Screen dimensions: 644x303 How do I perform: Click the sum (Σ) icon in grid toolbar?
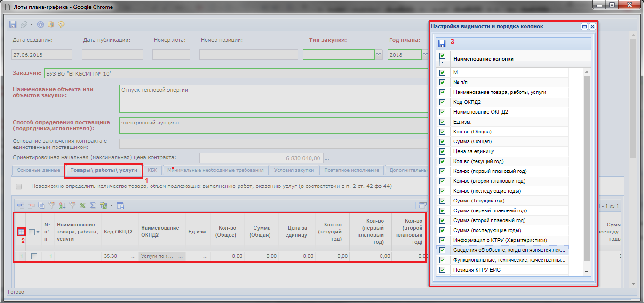coord(93,205)
